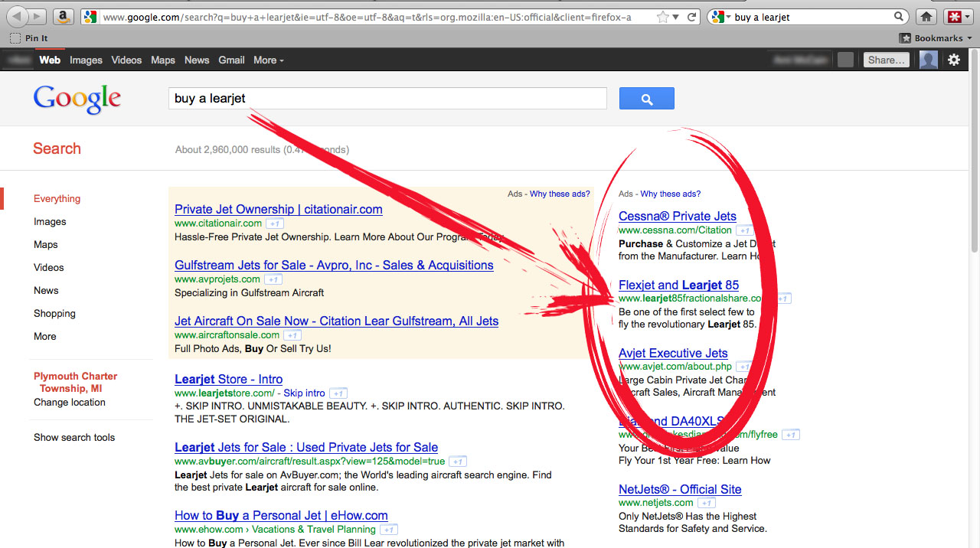Click the Skip intro link

point(305,393)
